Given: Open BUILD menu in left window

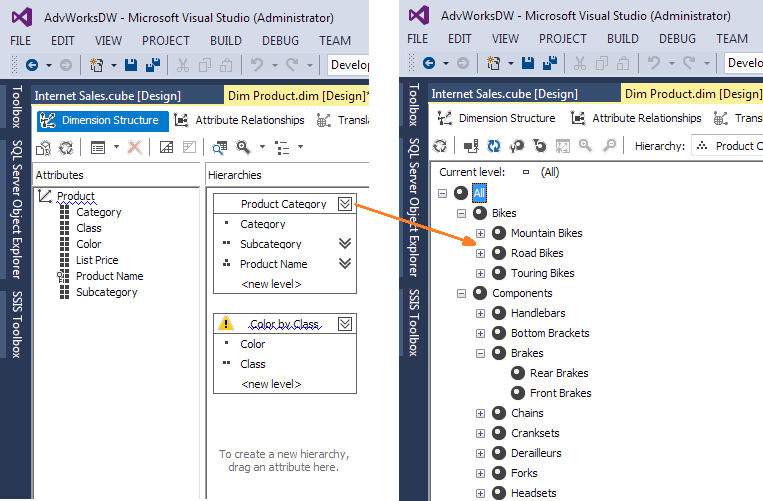Looking at the screenshot, I should [x=226, y=40].
